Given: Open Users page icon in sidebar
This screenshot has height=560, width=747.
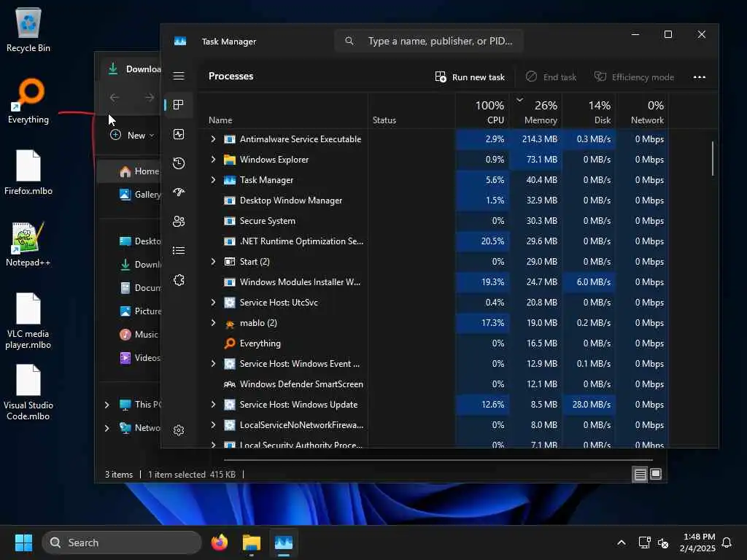Looking at the screenshot, I should (x=179, y=222).
